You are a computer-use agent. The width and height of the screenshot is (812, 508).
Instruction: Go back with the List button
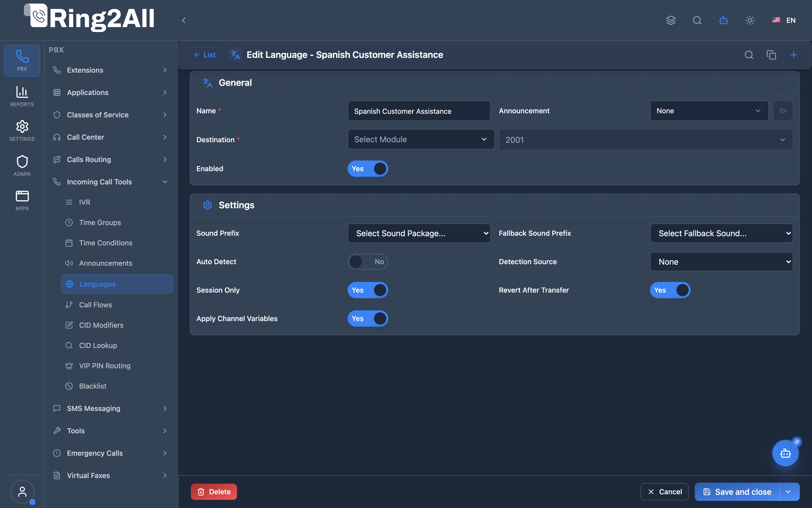(x=204, y=55)
